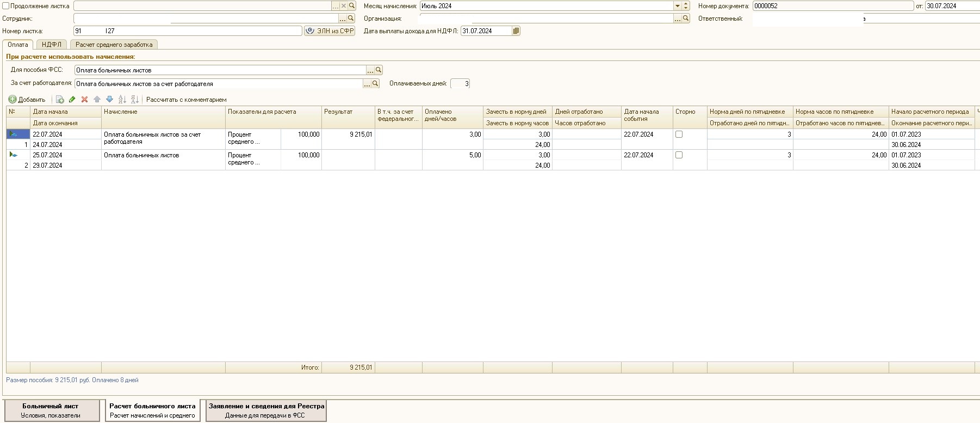Image resolution: width=980 pixels, height=423 pixels.
Task: Click Рассчитать с комментарием
Action: pyautogui.click(x=186, y=100)
